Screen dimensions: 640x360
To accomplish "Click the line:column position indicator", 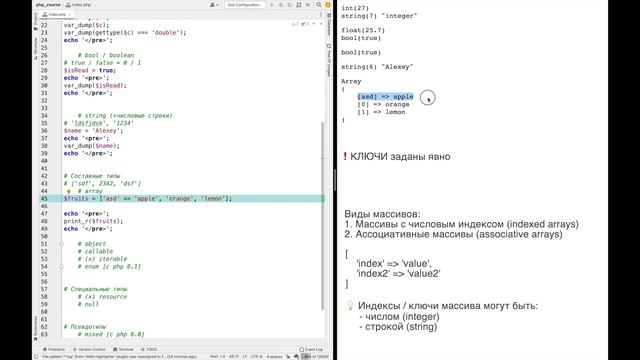I will (234, 357).
